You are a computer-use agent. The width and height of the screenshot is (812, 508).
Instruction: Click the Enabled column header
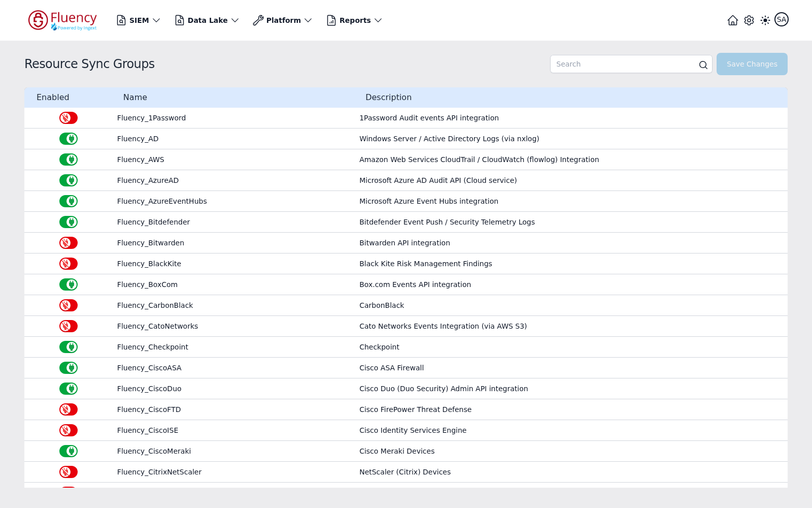point(53,98)
